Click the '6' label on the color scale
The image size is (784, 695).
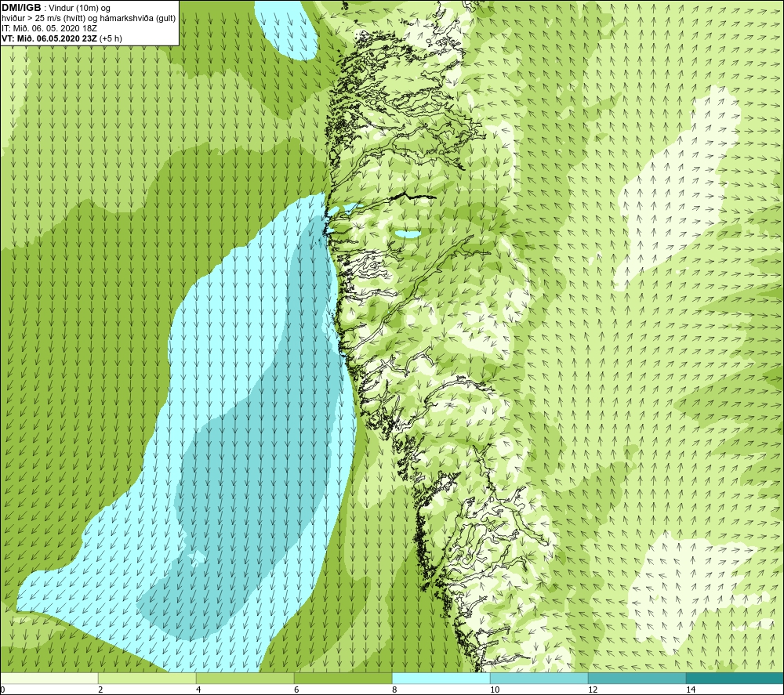(296, 690)
